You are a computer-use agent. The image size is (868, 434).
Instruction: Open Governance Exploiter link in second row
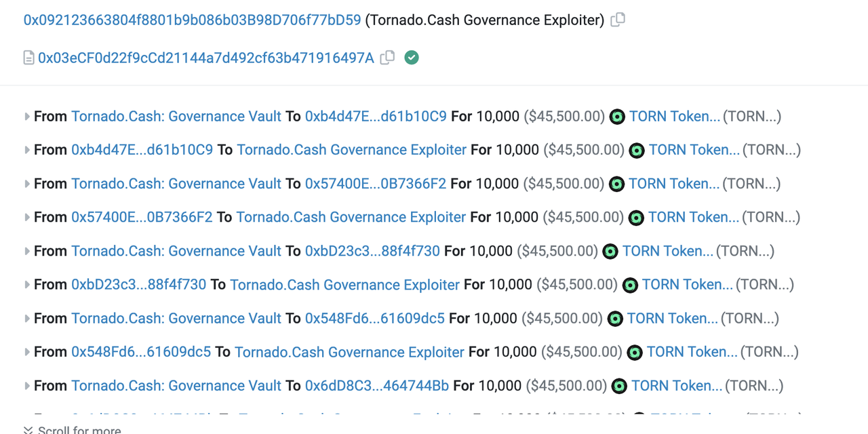click(x=351, y=150)
